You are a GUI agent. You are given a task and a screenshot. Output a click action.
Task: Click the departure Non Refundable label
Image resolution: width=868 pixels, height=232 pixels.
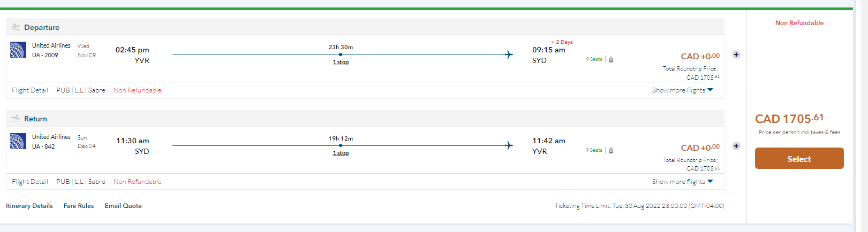(x=137, y=90)
